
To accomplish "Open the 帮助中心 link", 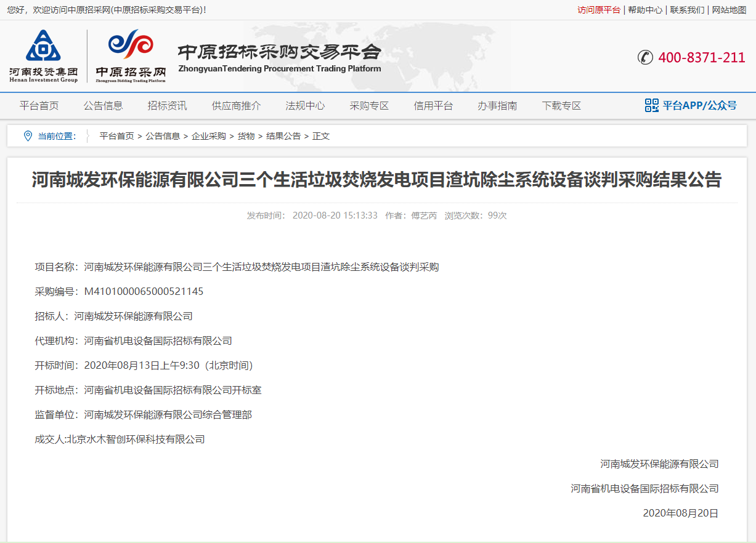I will [x=646, y=10].
